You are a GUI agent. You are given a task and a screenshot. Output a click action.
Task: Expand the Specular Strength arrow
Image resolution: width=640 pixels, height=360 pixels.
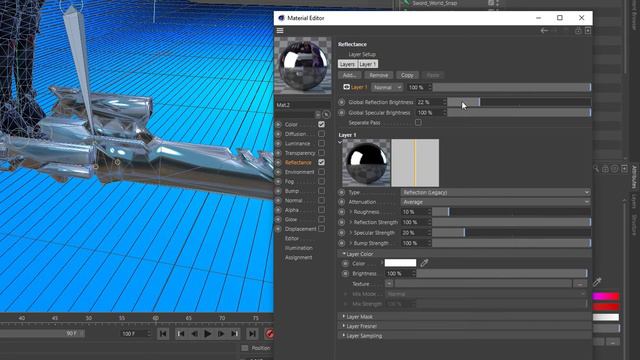pos(351,233)
